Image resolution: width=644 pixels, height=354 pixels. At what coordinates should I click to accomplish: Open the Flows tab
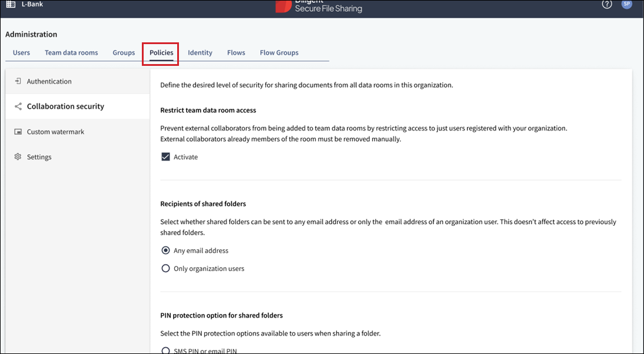pyautogui.click(x=236, y=53)
